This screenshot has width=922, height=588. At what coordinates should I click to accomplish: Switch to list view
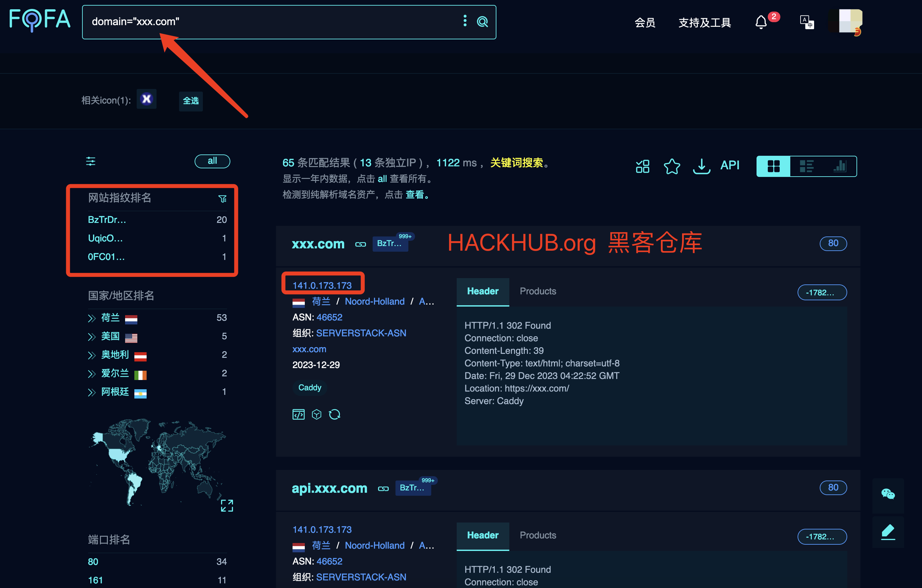pyautogui.click(x=807, y=166)
